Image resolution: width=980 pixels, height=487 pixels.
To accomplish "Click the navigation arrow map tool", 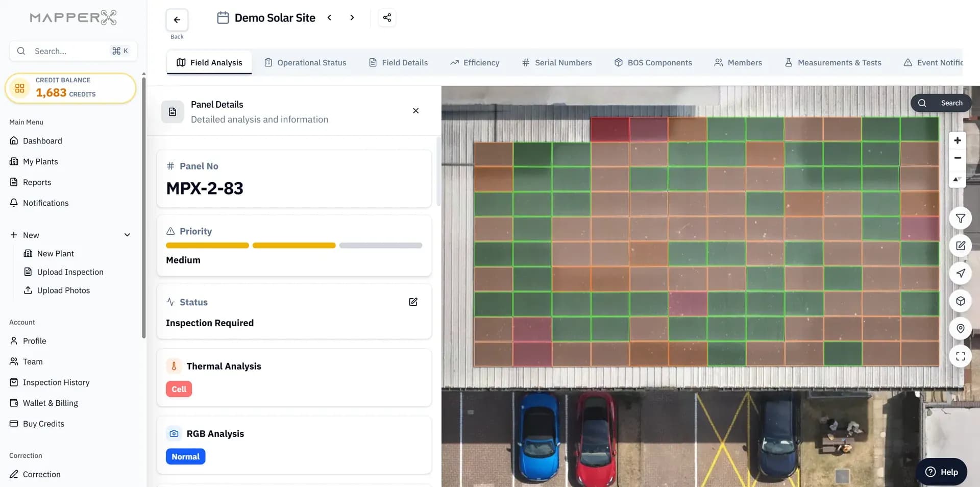I will click(x=961, y=273).
